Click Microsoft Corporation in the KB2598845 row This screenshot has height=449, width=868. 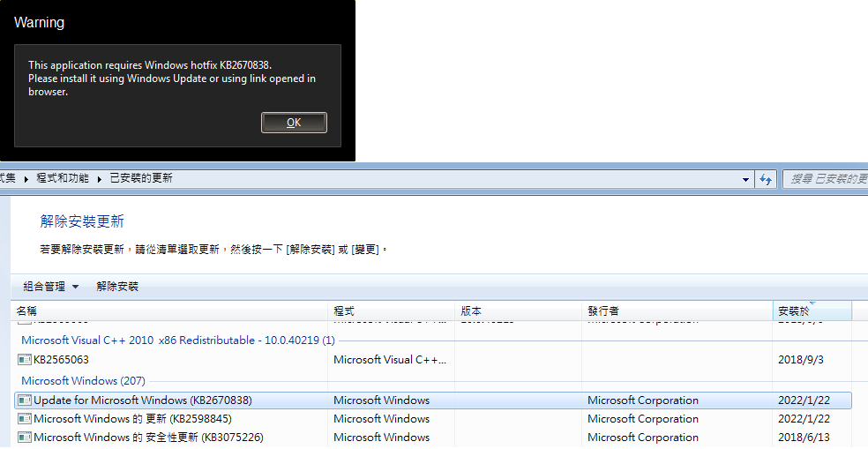[643, 418]
